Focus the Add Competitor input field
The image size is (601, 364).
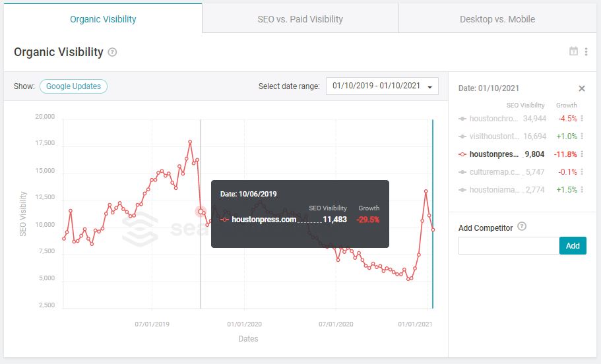[x=509, y=245]
